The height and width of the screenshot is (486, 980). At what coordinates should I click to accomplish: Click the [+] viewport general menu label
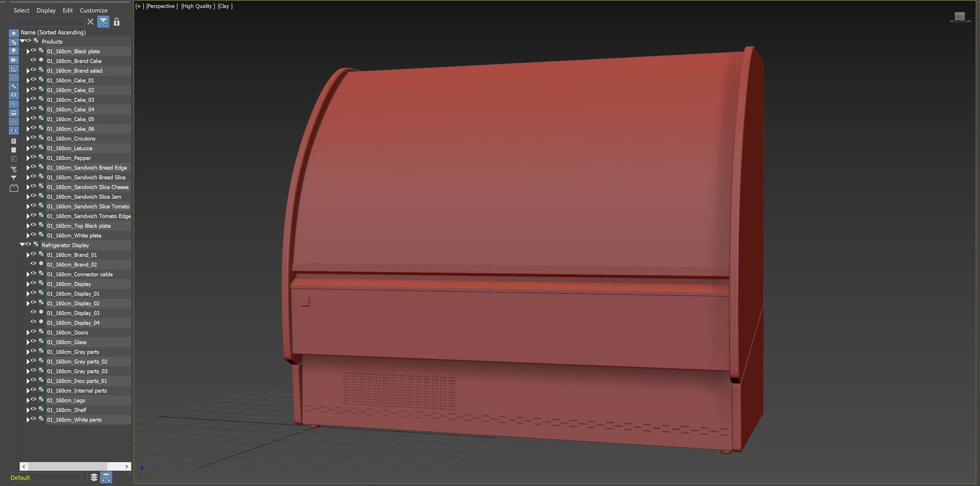click(x=139, y=6)
